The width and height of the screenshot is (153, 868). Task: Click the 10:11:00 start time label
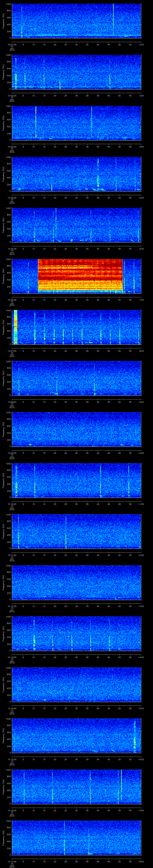pyautogui.click(x=12, y=555)
